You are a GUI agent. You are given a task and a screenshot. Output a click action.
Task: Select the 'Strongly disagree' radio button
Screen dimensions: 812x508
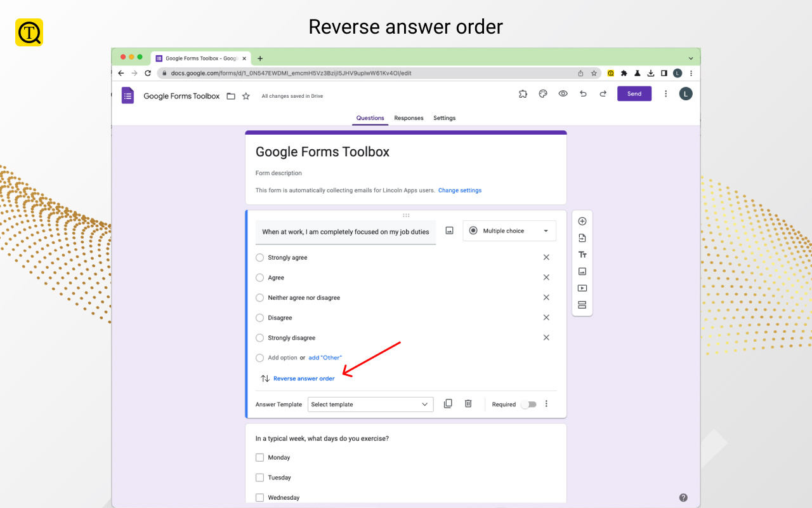click(x=259, y=338)
